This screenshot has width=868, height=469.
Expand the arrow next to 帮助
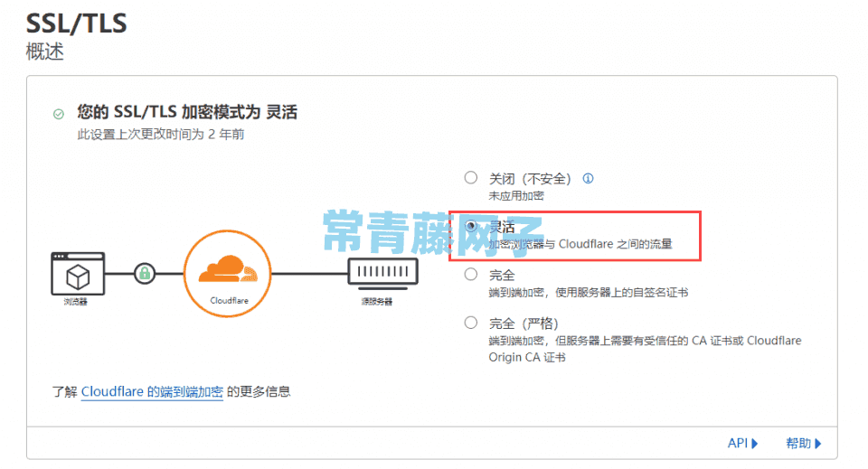[818, 444]
